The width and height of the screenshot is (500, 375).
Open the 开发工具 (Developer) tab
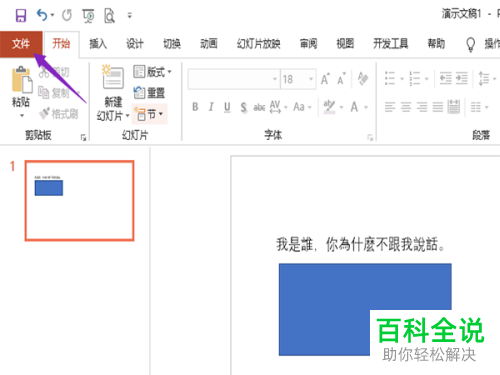tap(391, 44)
